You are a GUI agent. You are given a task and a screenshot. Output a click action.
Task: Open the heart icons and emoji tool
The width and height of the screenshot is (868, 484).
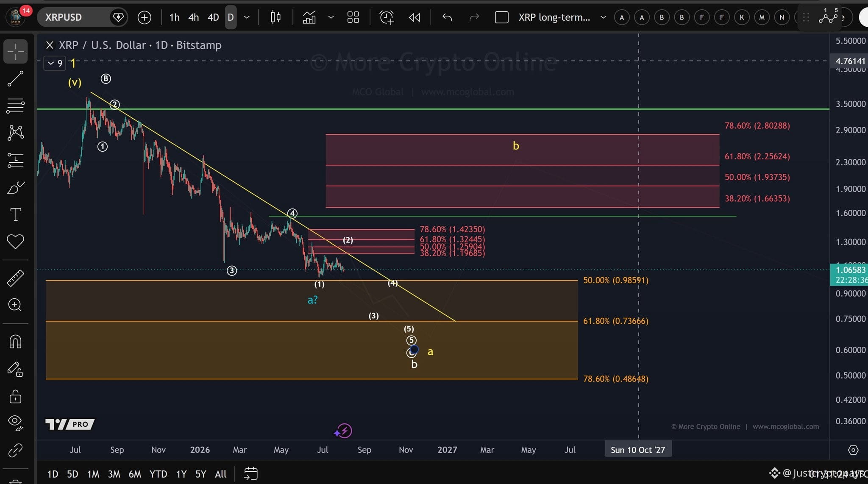(16, 242)
